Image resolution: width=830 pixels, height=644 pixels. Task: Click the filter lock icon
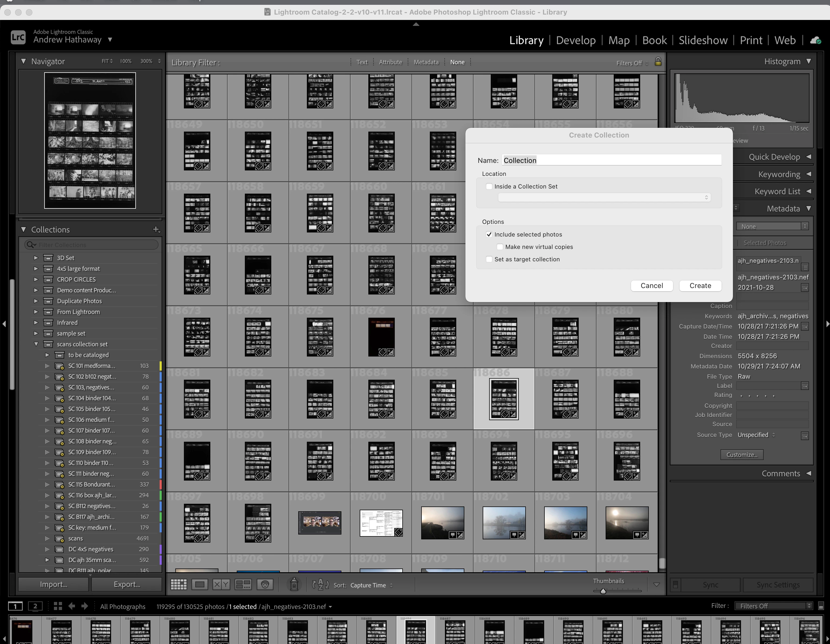(658, 62)
